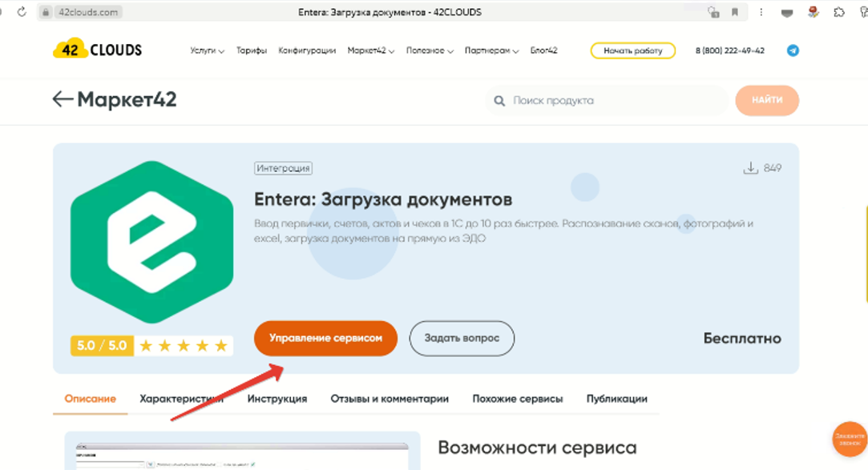
Task: Switch to the Характеристики tab
Action: [182, 399]
